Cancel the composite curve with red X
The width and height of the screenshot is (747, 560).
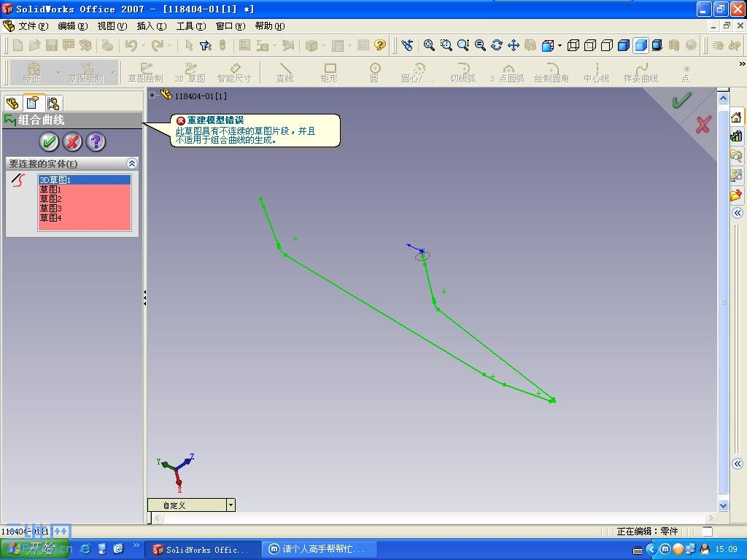[x=72, y=141]
